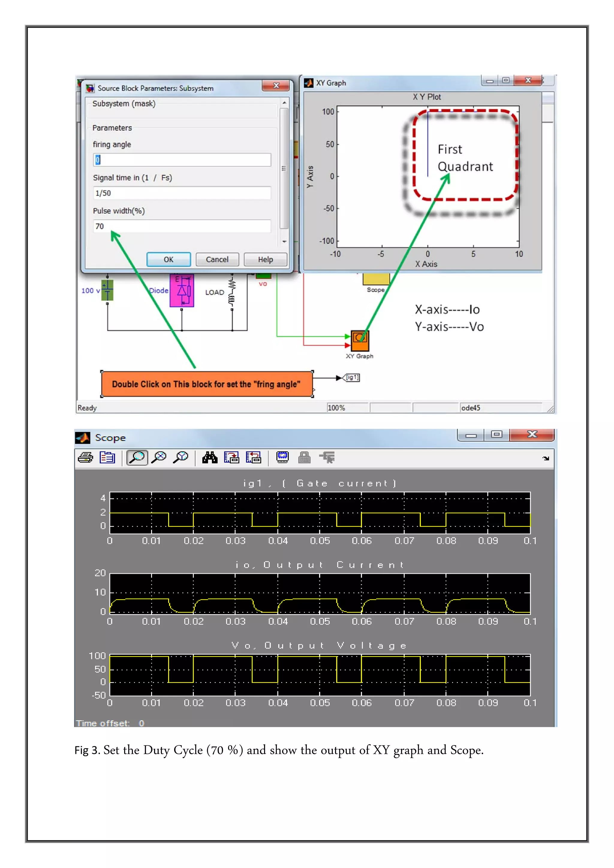Screen dimensions: 614x868
Task: Save current axes settings in Scope
Action: tap(231, 458)
